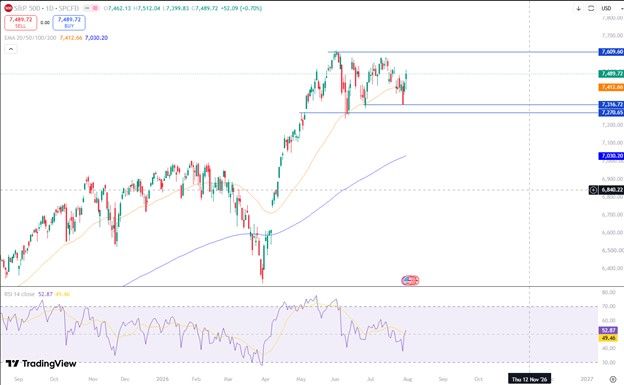The height and width of the screenshot is (385, 624).
Task: Click the BUY 7,489.72 button
Action: click(x=69, y=23)
